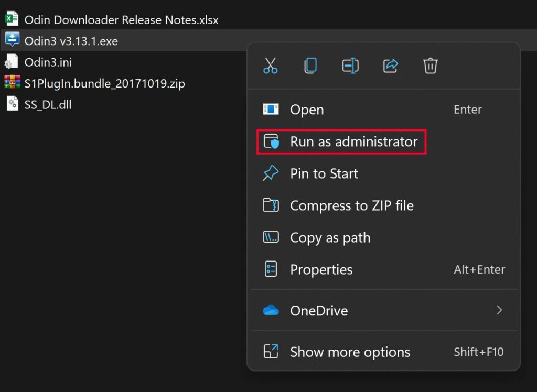The image size is (537, 392).
Task: Click the Cut scissors icon
Action: click(x=270, y=66)
